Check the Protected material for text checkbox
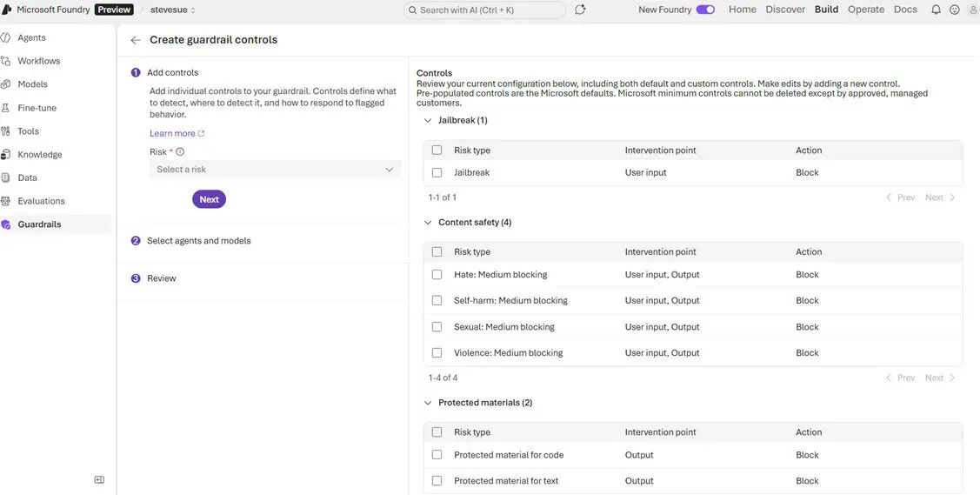The image size is (980, 495). 437,480
